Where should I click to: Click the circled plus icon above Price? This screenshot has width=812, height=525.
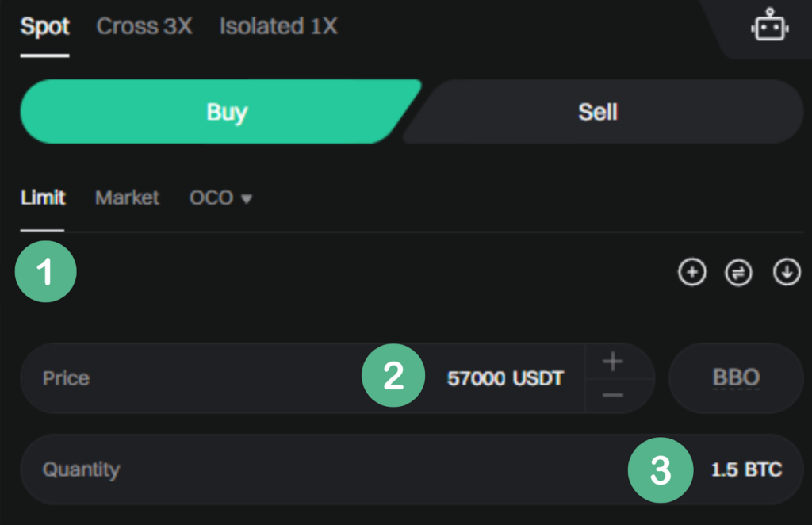[691, 272]
